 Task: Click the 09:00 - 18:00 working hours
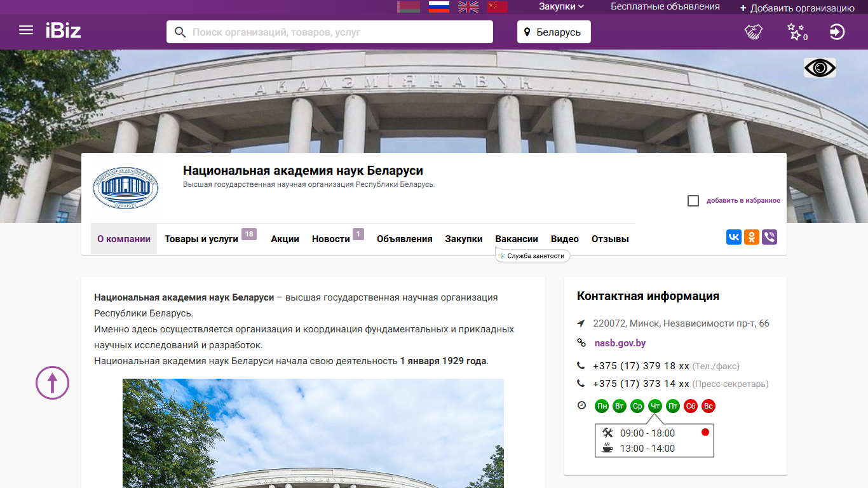point(648,433)
